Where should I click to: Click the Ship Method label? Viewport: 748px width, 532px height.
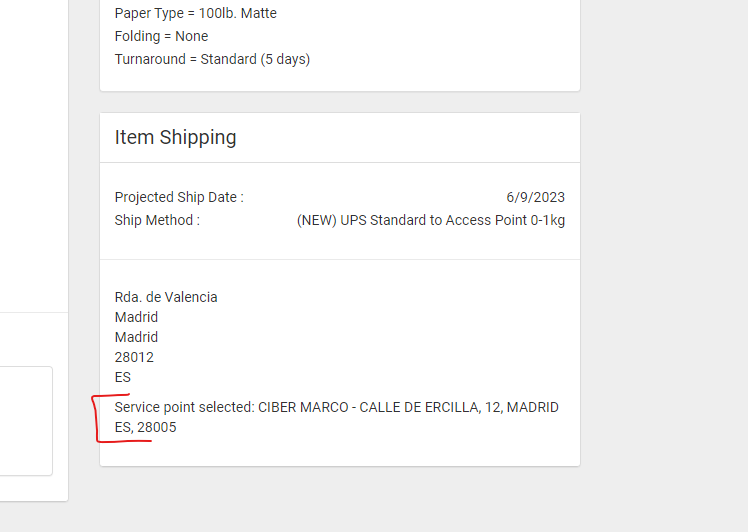coord(157,220)
